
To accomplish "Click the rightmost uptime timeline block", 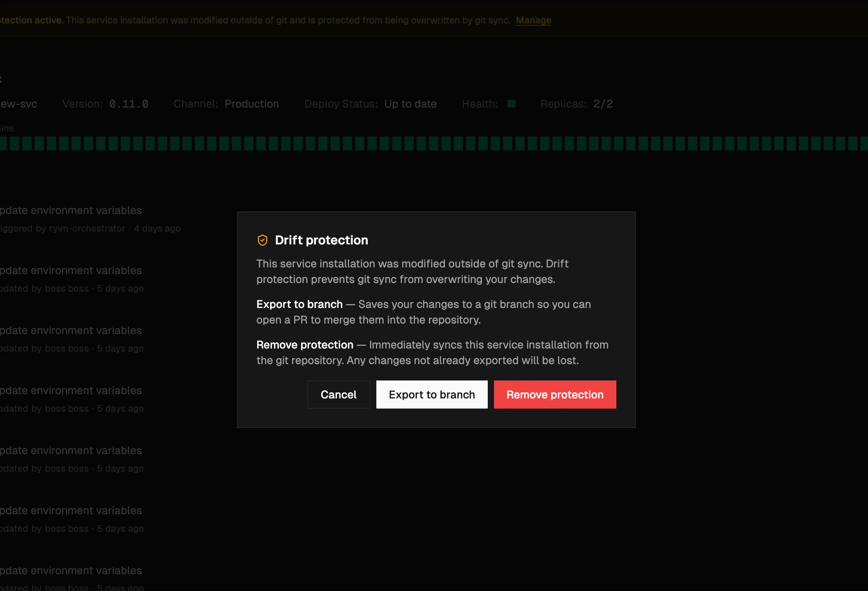I will [x=863, y=143].
